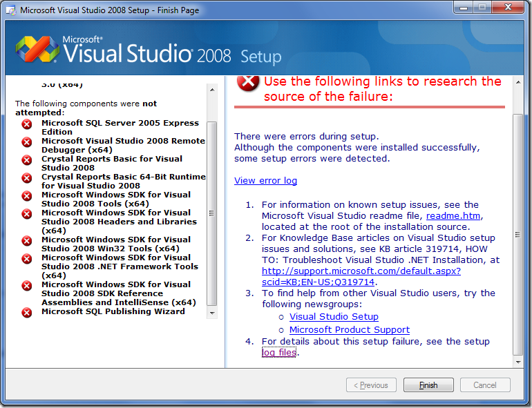Screen dimensions: 532x408
Task: Open the readme.htm link
Action: click(x=453, y=215)
